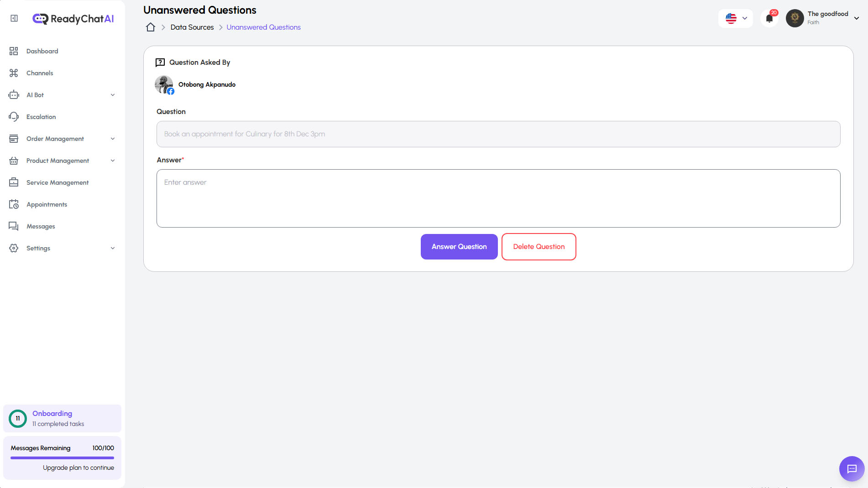This screenshot has height=488, width=868.
Task: Click the home breadcrumb icon
Action: pos(150,27)
